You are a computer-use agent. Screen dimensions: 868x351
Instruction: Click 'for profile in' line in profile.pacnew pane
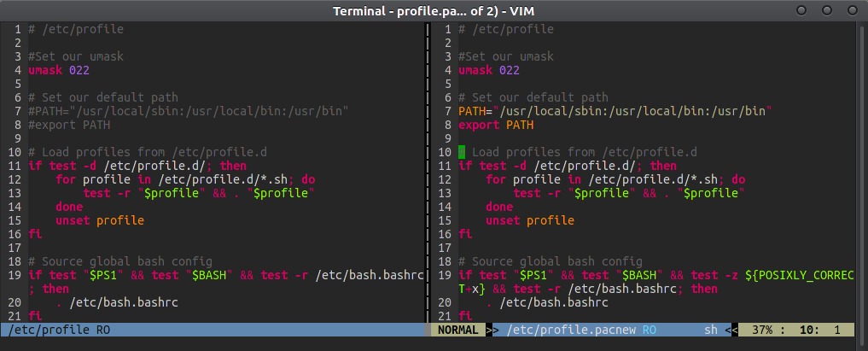pyautogui.click(x=615, y=180)
